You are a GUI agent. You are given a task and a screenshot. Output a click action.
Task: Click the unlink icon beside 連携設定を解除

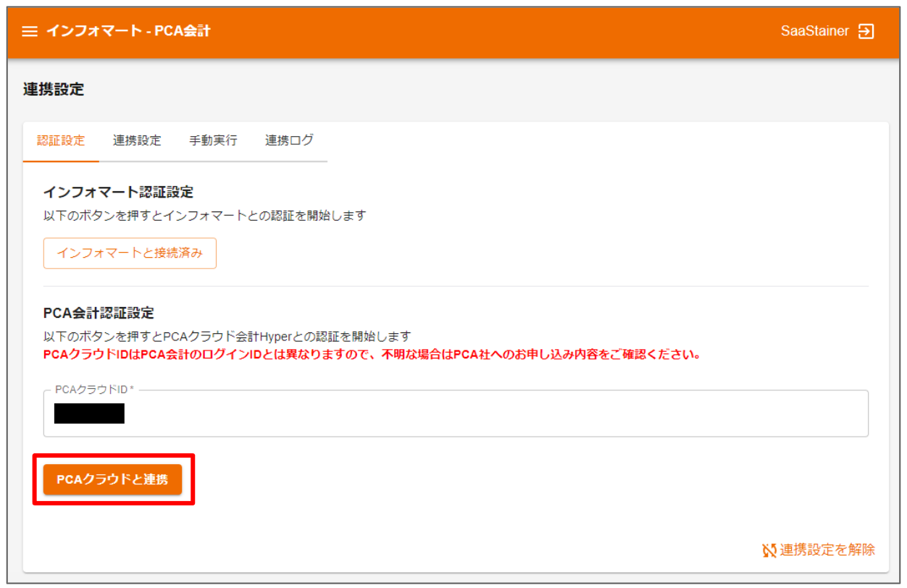pos(769,550)
